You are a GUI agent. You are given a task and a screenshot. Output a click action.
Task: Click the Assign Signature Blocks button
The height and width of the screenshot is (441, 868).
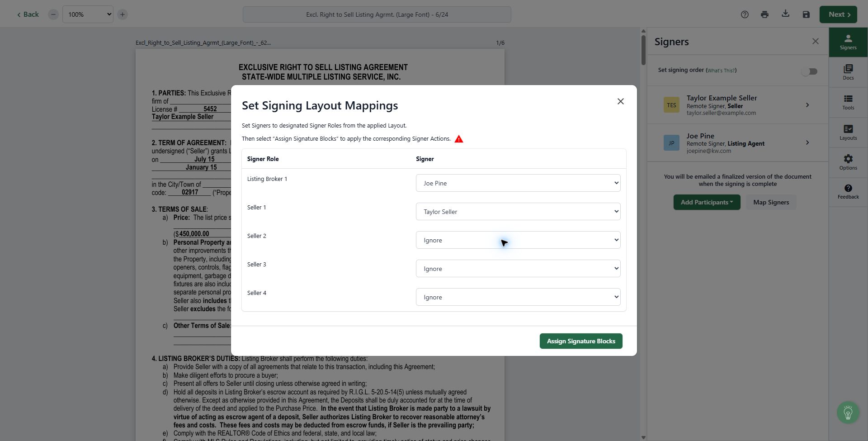(x=581, y=341)
